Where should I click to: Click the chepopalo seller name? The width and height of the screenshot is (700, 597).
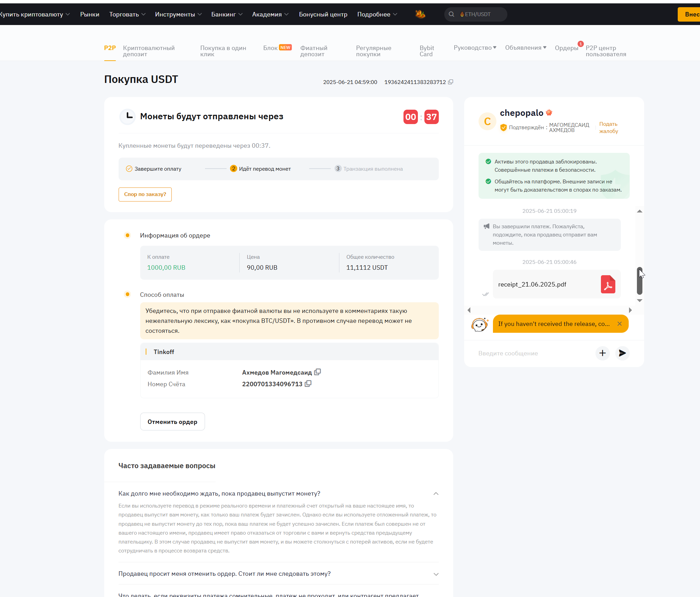coord(521,113)
